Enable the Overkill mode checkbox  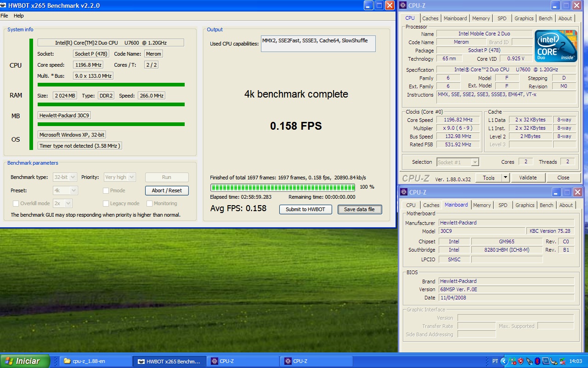pos(16,203)
